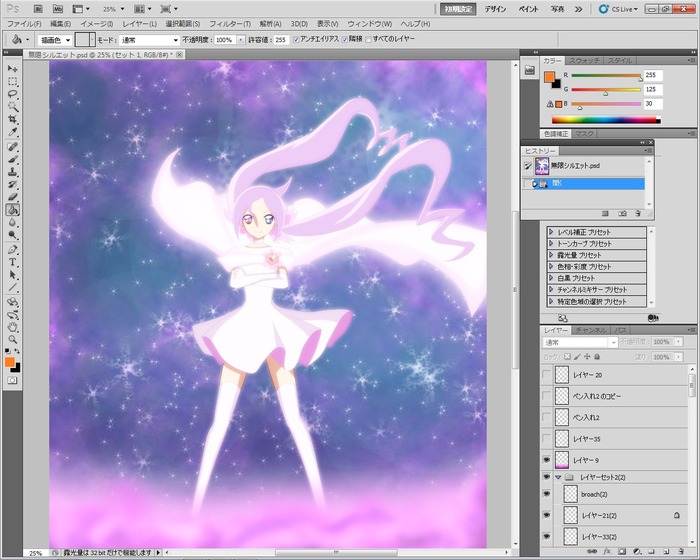Select the Paint Bucket tool in the toolbox

(12, 209)
